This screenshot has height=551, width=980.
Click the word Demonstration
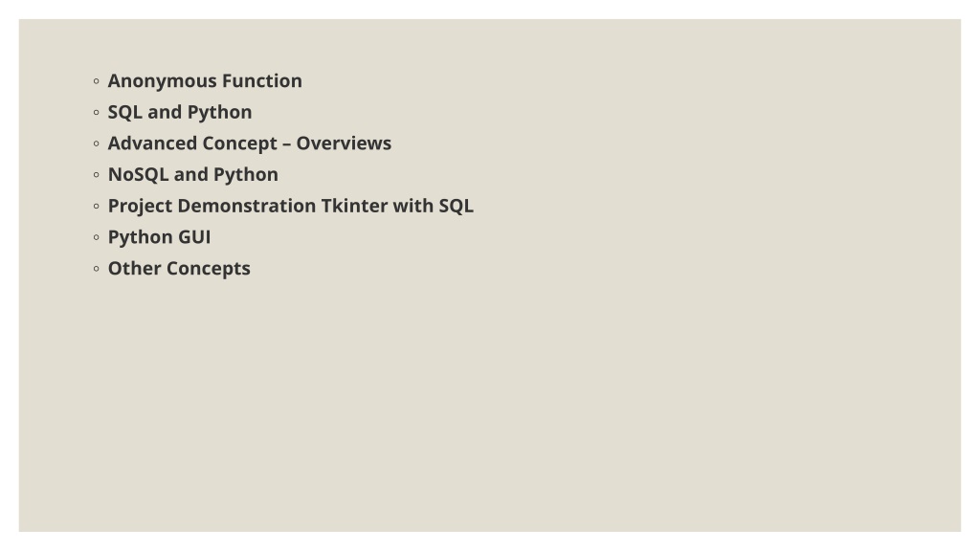(x=247, y=206)
